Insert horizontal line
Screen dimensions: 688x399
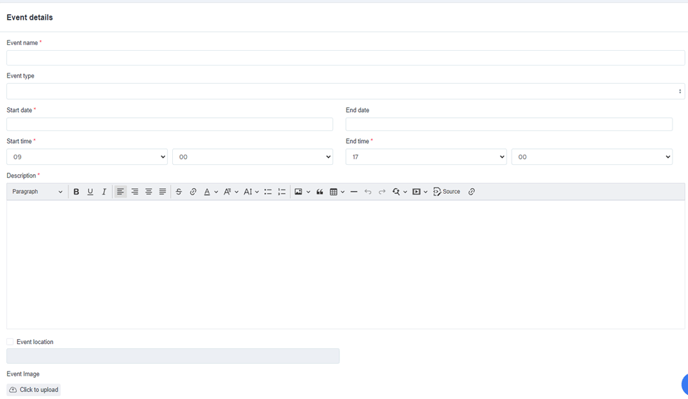coord(354,192)
